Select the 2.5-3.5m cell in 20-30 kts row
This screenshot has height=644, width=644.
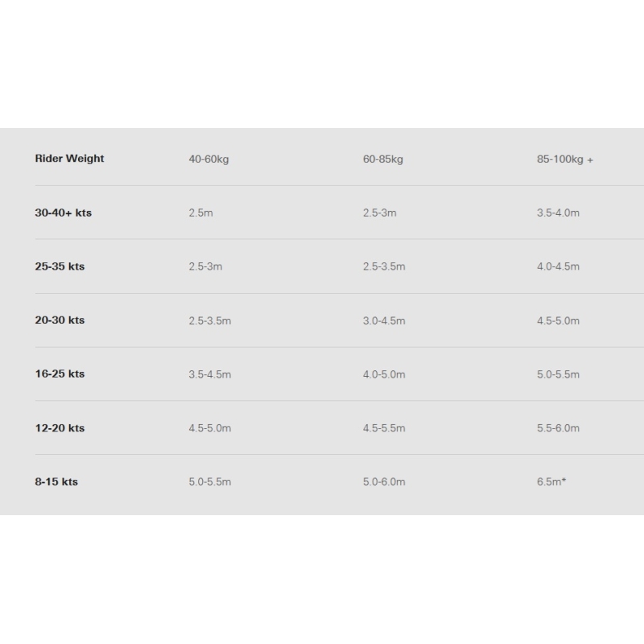pos(209,320)
